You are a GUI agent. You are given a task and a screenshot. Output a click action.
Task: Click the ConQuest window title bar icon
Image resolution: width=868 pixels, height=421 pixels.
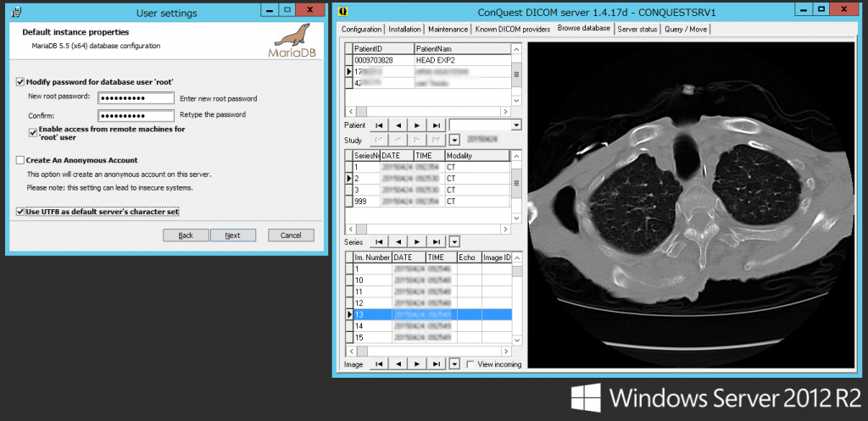(343, 10)
